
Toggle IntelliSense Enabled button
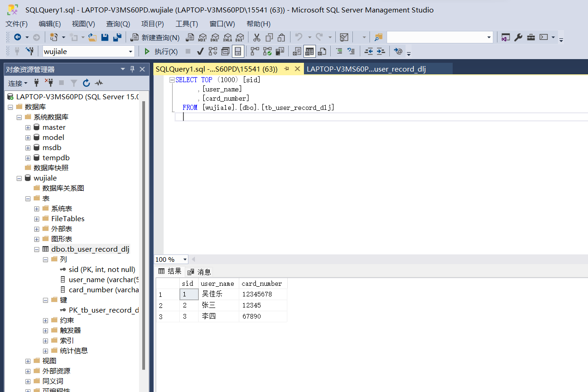click(x=238, y=51)
